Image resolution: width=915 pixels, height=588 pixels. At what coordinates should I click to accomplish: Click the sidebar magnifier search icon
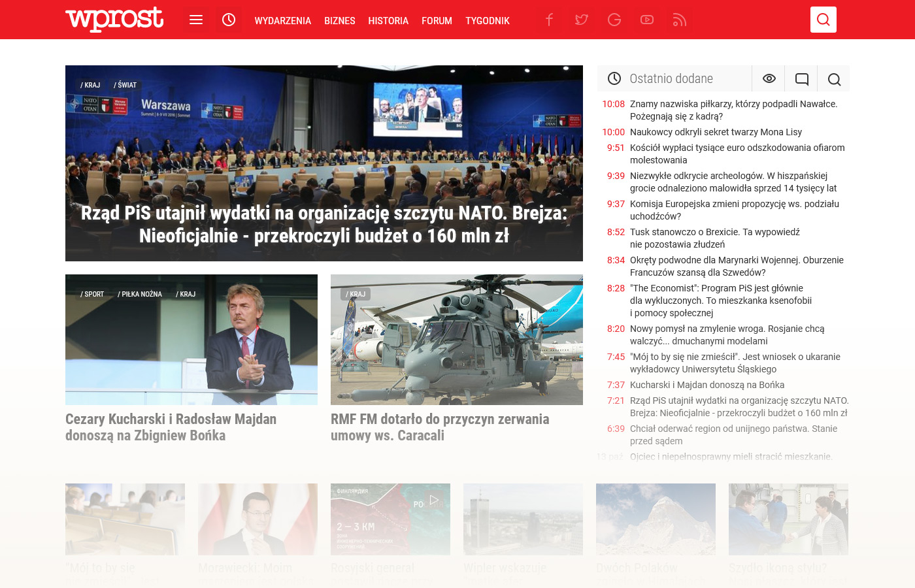coord(834,78)
